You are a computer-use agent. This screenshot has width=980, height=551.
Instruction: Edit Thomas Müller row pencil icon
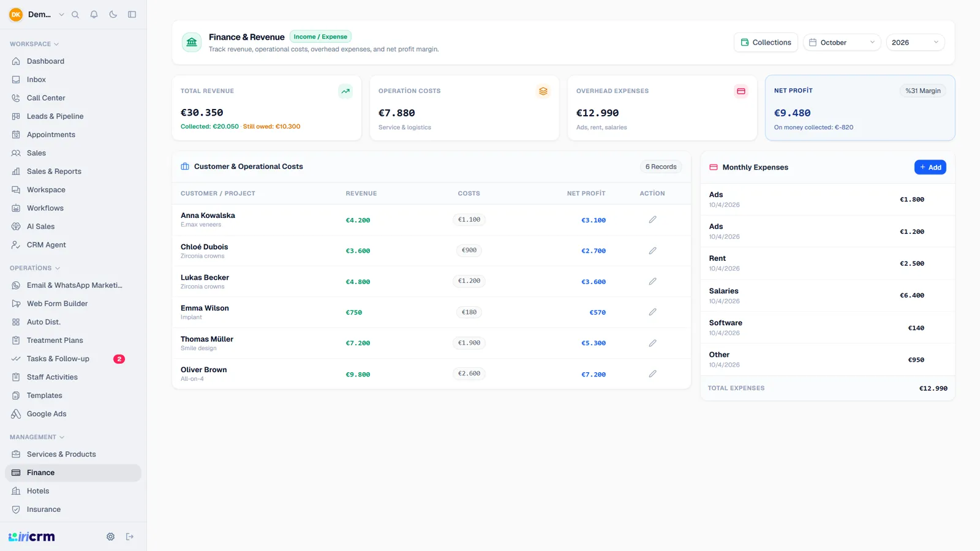pyautogui.click(x=652, y=343)
